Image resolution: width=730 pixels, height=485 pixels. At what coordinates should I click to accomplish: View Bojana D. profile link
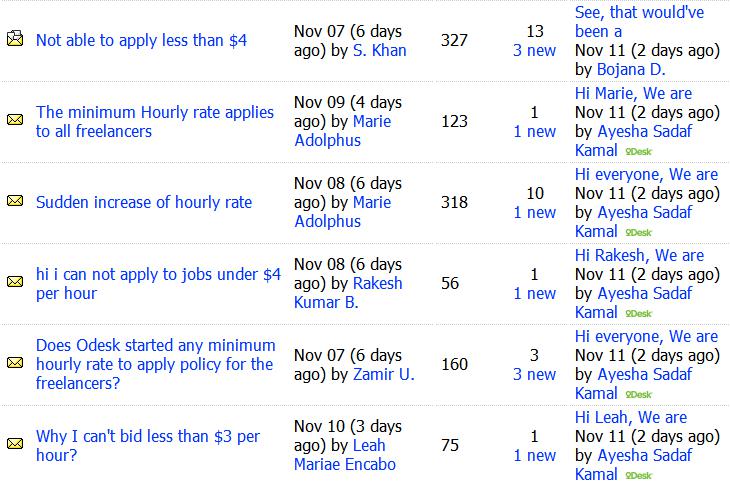point(631,69)
